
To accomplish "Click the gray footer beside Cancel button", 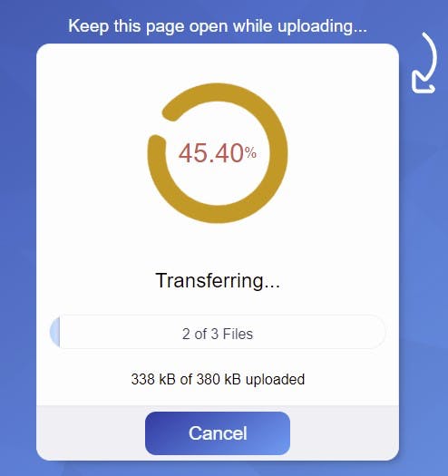I will tap(91, 433).
